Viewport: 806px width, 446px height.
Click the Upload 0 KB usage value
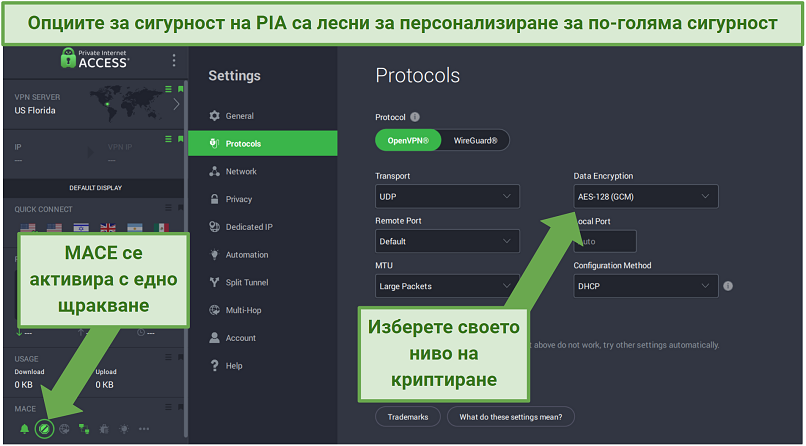pyautogui.click(x=104, y=385)
